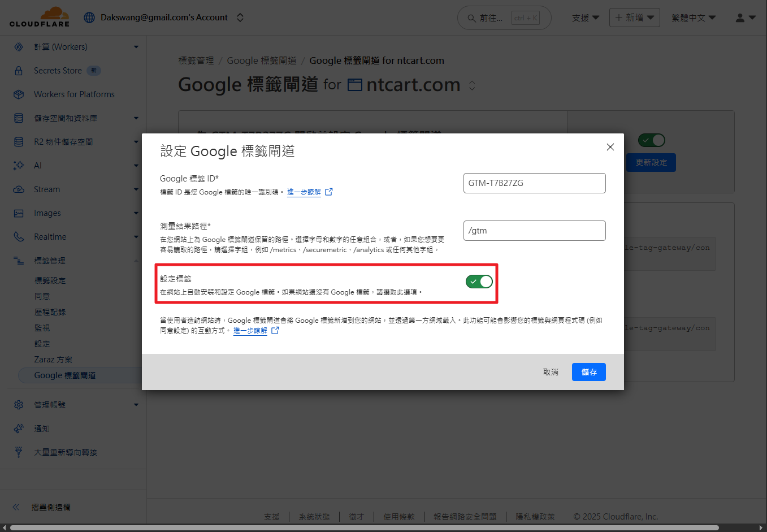Click external link icon beside 標籤 ID help
Screen dimensions: 767x532
click(x=329, y=192)
